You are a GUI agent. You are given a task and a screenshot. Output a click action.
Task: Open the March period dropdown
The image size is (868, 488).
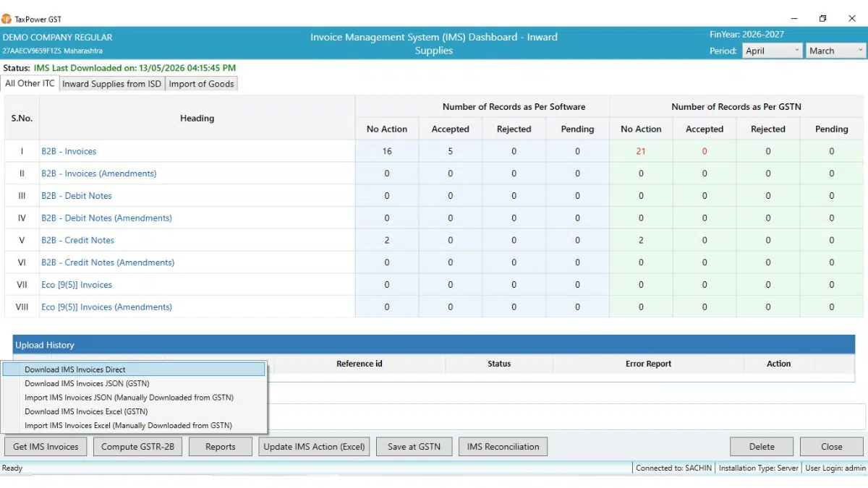click(x=835, y=51)
